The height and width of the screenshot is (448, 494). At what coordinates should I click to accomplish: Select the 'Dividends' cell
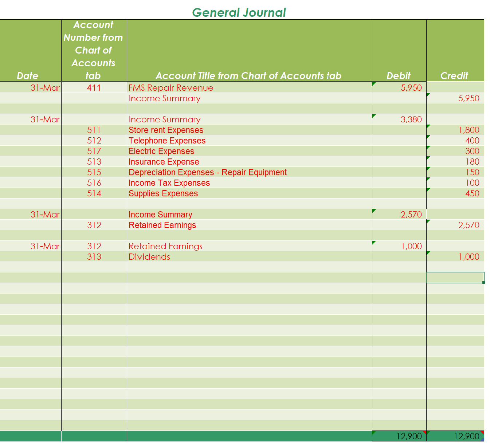coord(250,257)
